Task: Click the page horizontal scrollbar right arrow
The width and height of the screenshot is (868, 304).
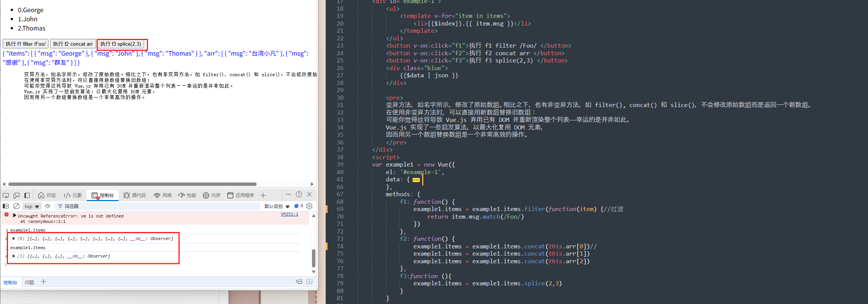Action: (312, 184)
